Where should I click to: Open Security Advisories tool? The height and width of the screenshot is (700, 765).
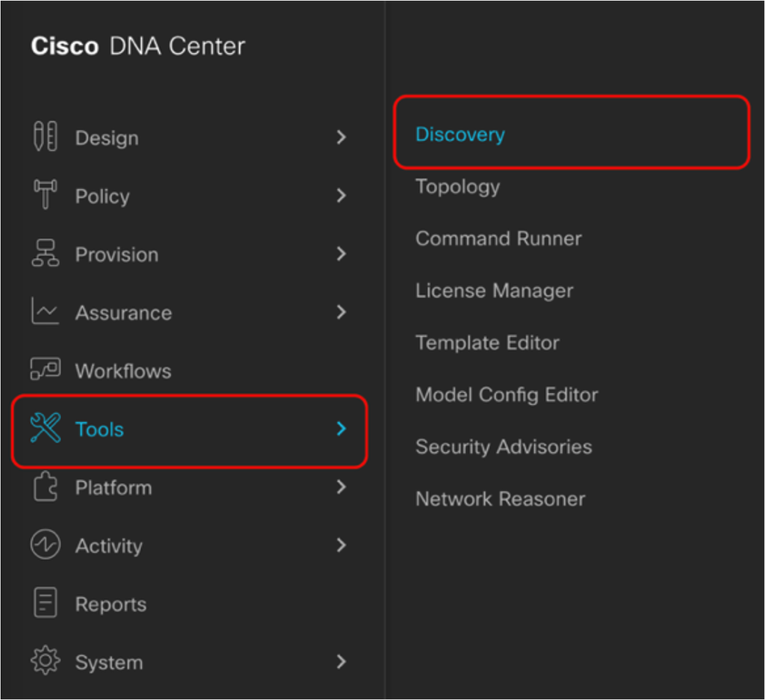tap(503, 447)
